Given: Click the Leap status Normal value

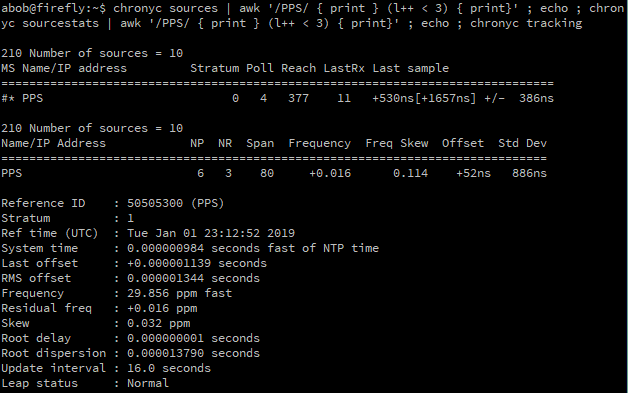Looking at the screenshot, I should click(x=148, y=383).
